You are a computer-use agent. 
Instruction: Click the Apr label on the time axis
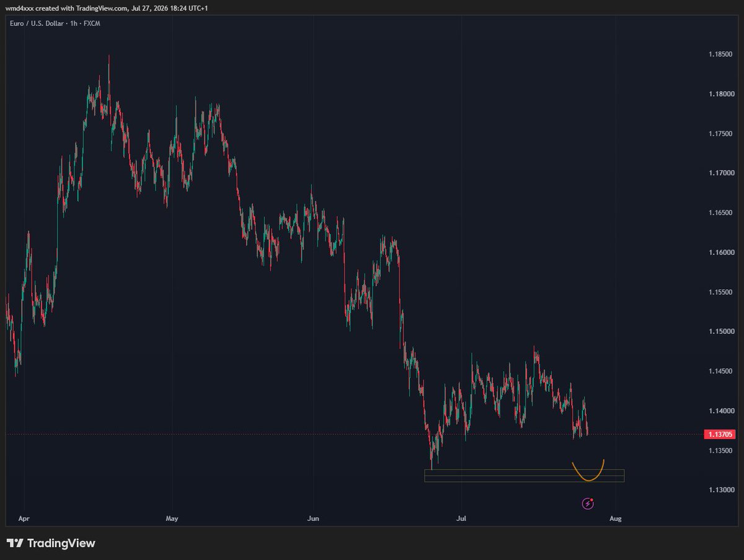click(24, 518)
